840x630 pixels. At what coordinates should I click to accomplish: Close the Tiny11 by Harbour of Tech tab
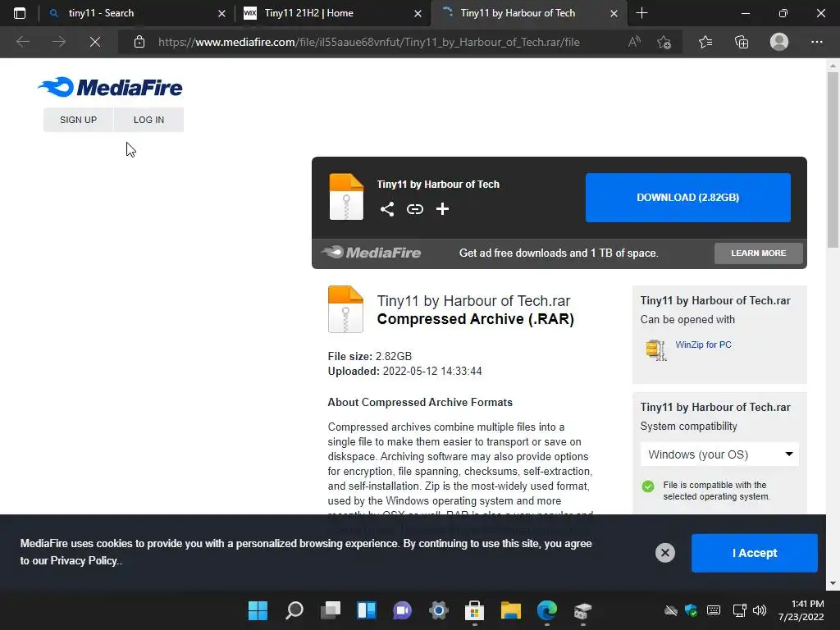coord(614,13)
